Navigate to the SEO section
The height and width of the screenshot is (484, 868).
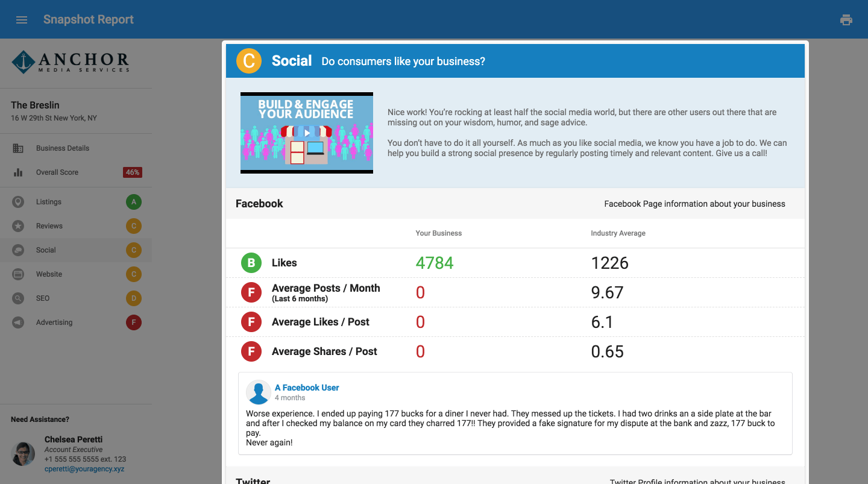point(42,298)
